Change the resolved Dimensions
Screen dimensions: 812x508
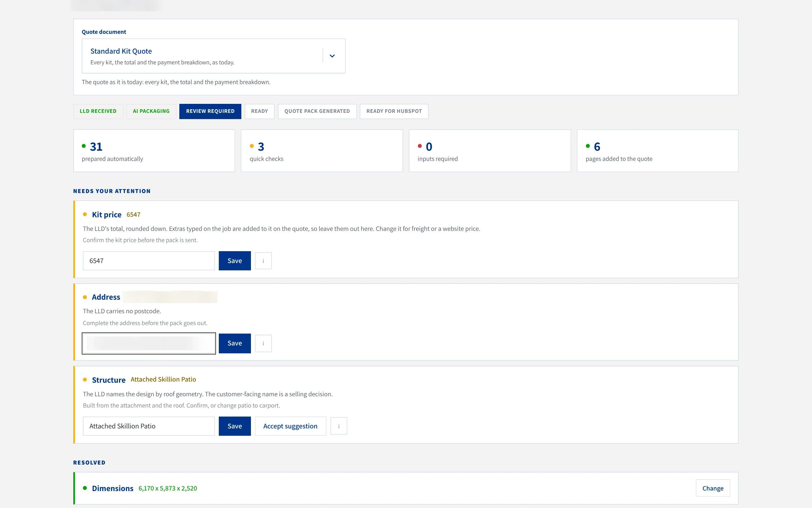713,488
